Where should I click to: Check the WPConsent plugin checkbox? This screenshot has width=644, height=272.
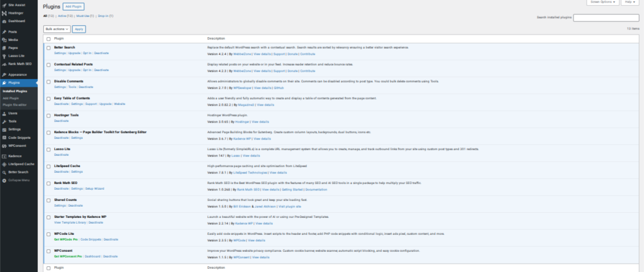(x=48, y=251)
